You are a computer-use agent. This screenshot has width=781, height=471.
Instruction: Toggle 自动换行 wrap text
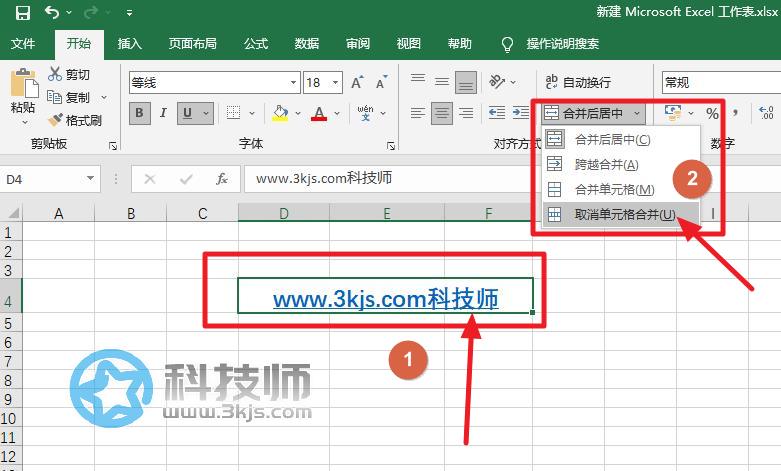click(x=578, y=82)
